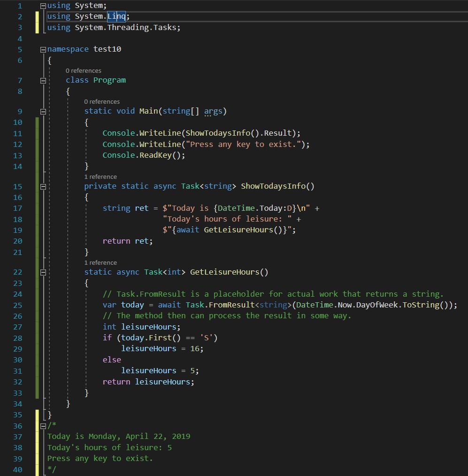This screenshot has width=468, height=476.
Task: Open the '1 reference' CodeLens above GetLeisureHours
Action: click(x=100, y=262)
